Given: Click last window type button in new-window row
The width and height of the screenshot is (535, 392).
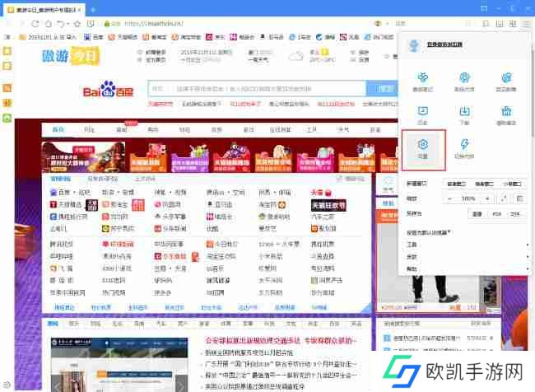Looking at the screenshot, I should pyautogui.click(x=513, y=184).
